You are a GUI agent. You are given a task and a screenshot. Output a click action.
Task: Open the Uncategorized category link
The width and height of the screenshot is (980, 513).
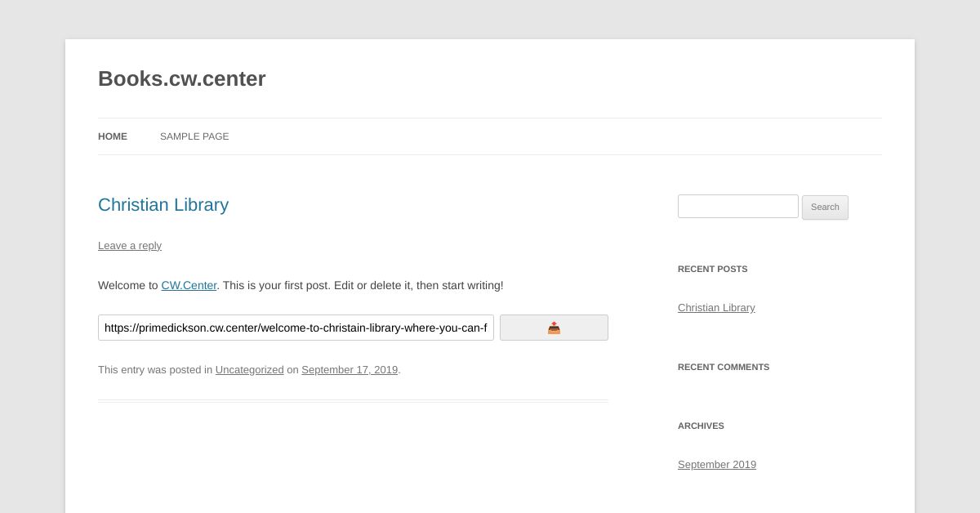pos(249,370)
